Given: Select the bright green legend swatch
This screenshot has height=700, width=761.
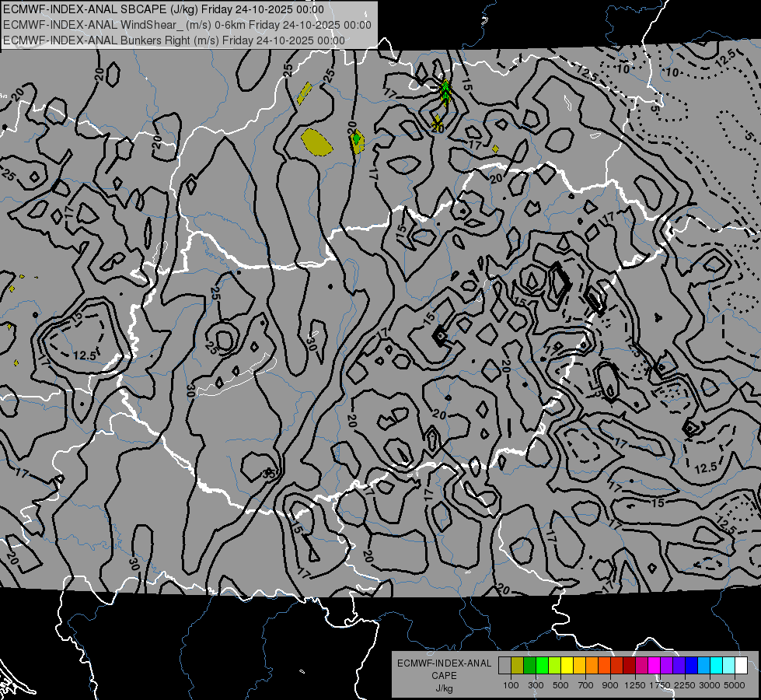Looking at the screenshot, I should tap(542, 666).
